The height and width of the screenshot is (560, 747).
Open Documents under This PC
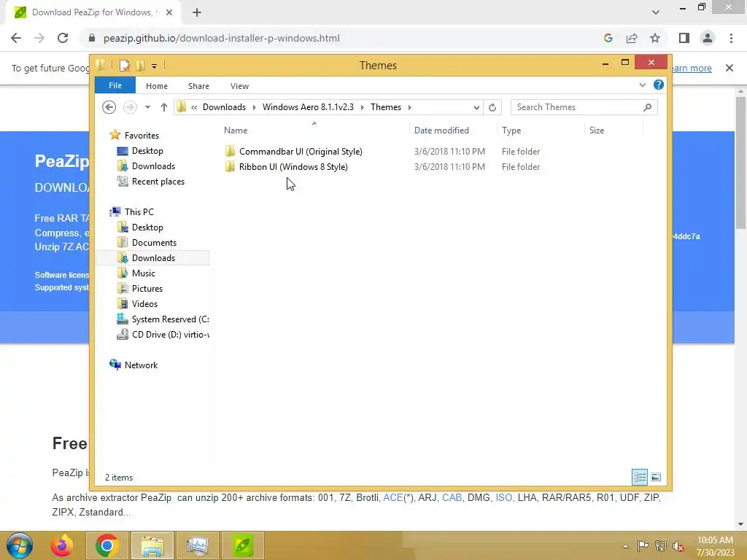pyautogui.click(x=154, y=243)
